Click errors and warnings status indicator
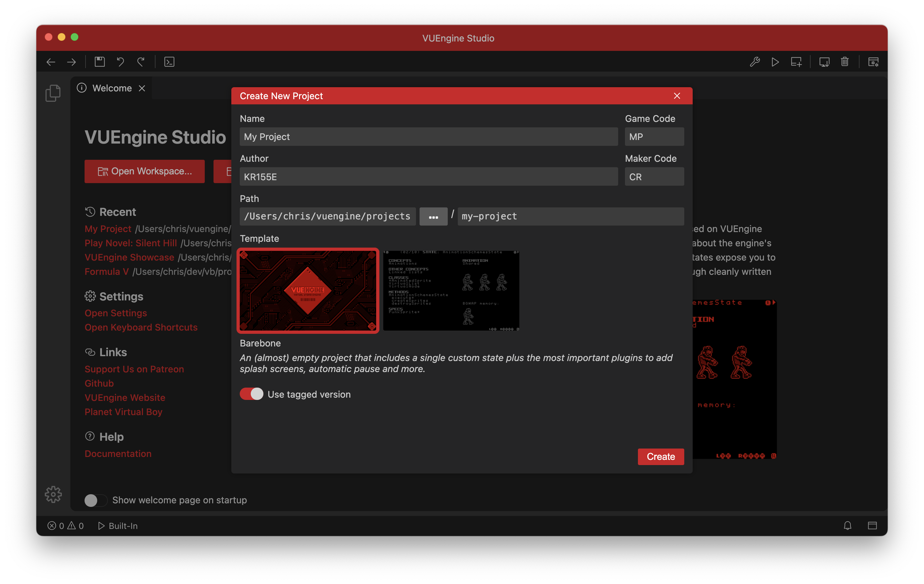 click(65, 526)
